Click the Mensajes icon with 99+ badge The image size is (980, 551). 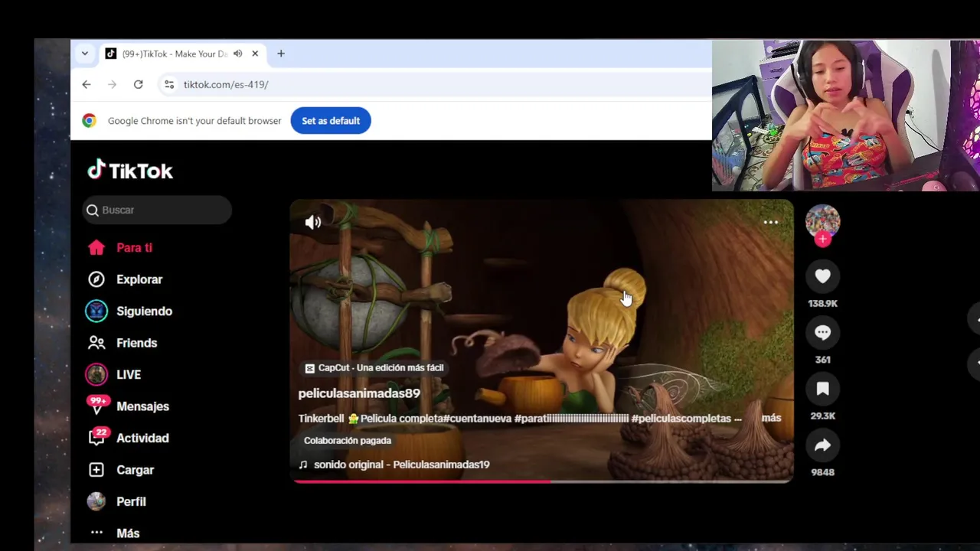(97, 406)
